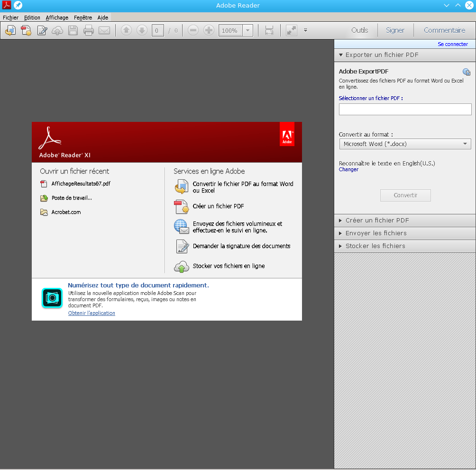Choose 'Créer un fichier PDF' under Services en ligne

pyautogui.click(x=218, y=206)
